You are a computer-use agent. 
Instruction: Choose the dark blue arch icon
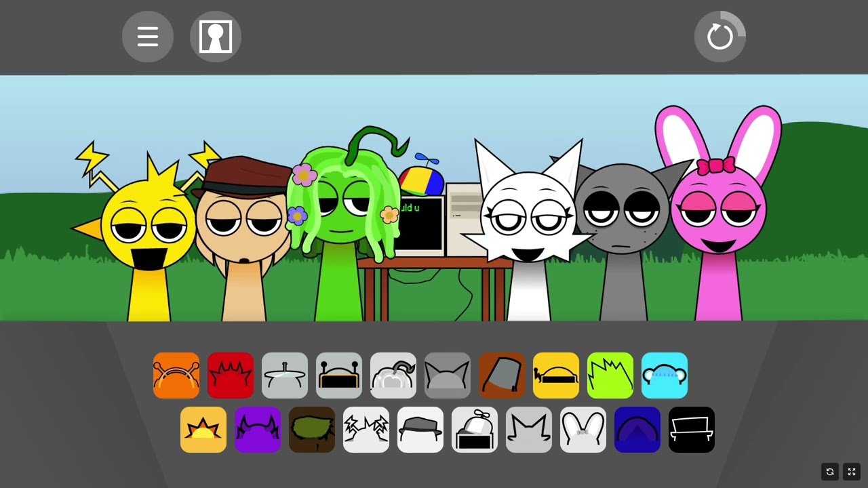[x=637, y=430]
